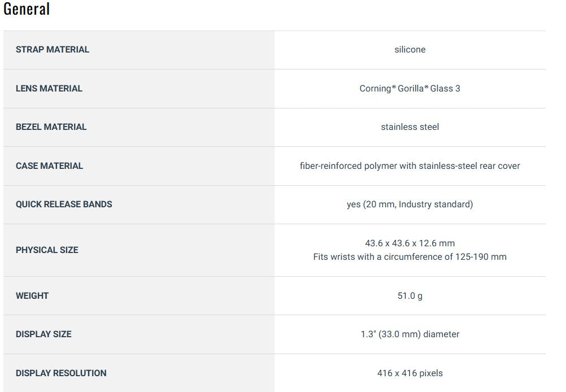
Task: Click the Case Material row label
Action: (x=50, y=166)
